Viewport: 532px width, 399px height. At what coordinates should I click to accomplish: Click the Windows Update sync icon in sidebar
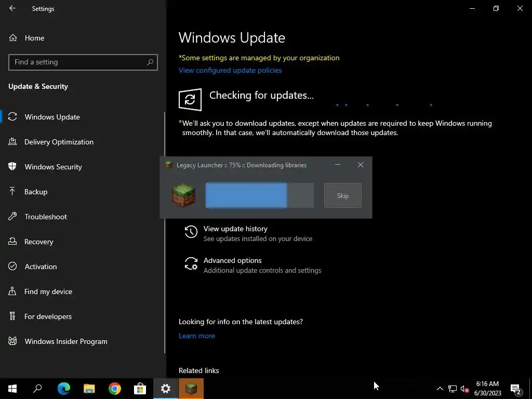pyautogui.click(x=12, y=117)
